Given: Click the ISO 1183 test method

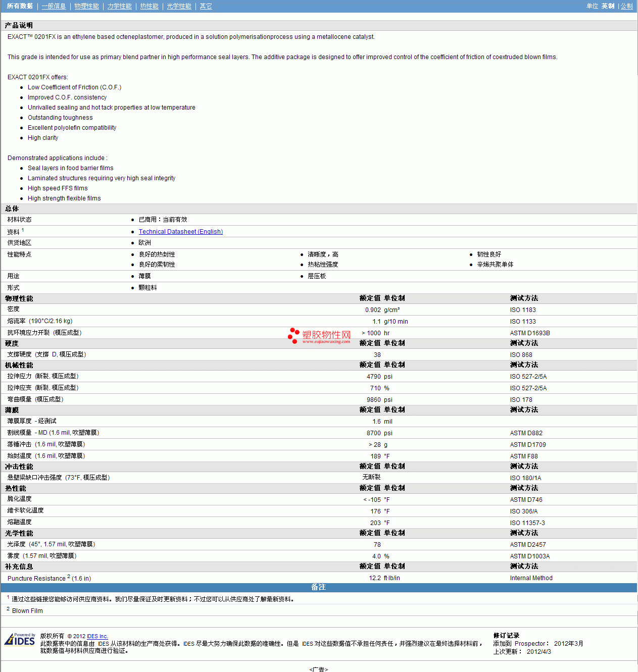Looking at the screenshot, I should (x=523, y=310).
